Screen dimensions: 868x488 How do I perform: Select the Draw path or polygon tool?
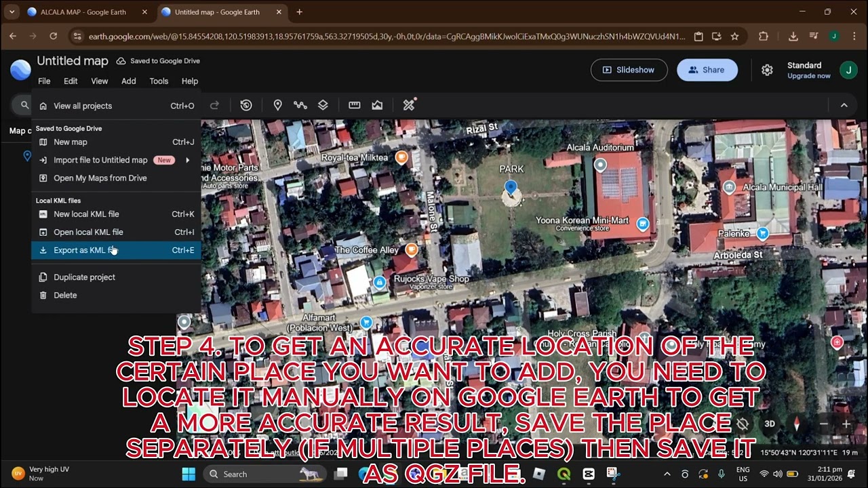tap(300, 105)
